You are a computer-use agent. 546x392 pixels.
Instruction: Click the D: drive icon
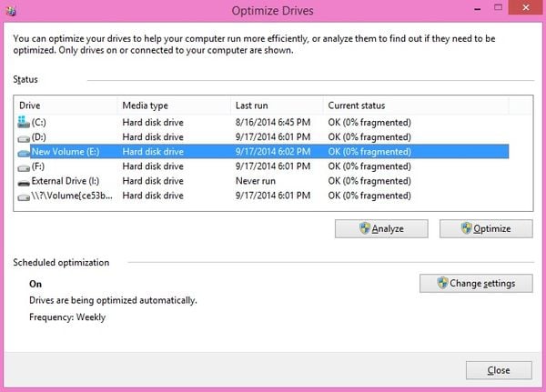(x=24, y=137)
